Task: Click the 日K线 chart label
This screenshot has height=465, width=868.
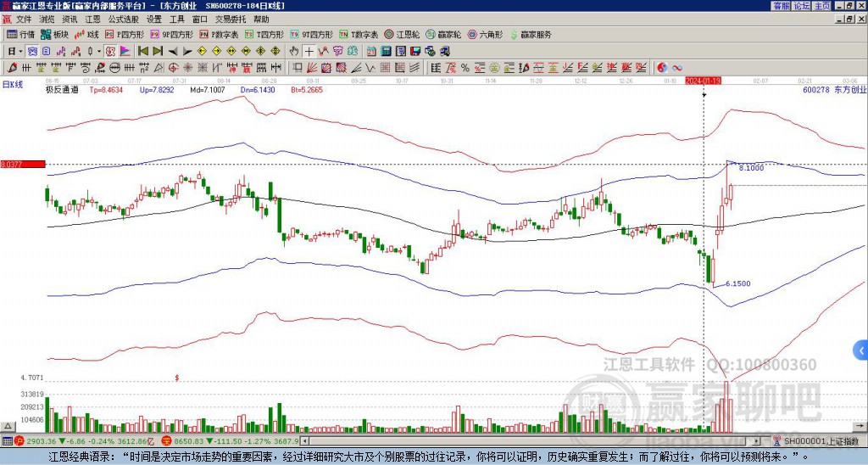Action: click(x=12, y=85)
